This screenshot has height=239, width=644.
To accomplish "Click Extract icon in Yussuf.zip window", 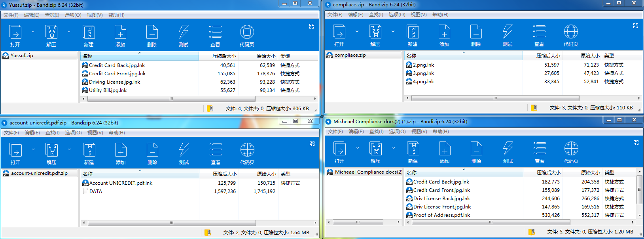I will click(x=51, y=32).
